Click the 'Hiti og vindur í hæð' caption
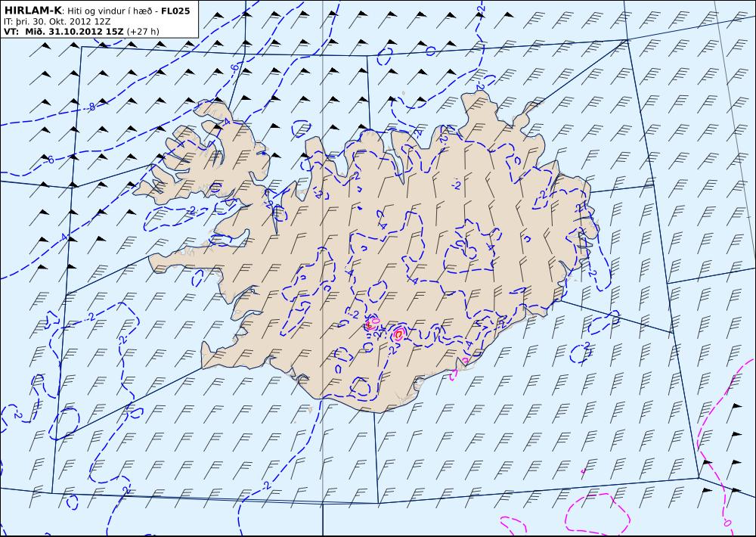The image size is (756, 537). tap(108, 11)
